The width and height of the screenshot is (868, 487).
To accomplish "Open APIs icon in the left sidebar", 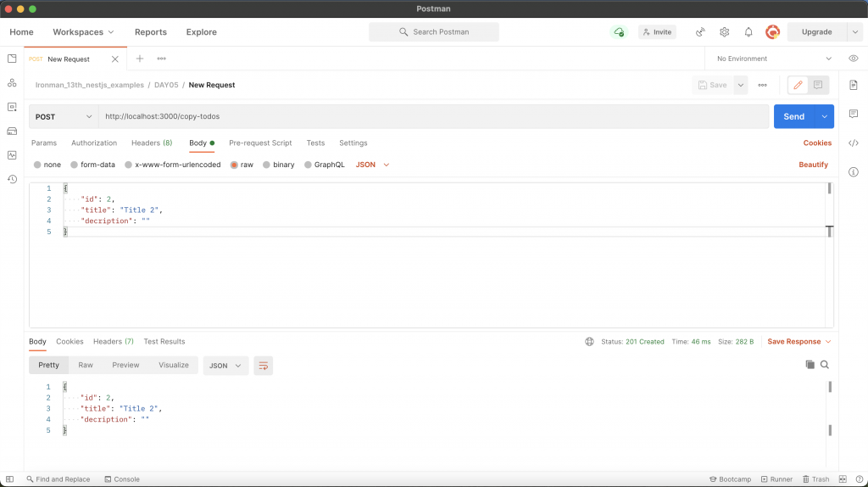I will (x=12, y=83).
